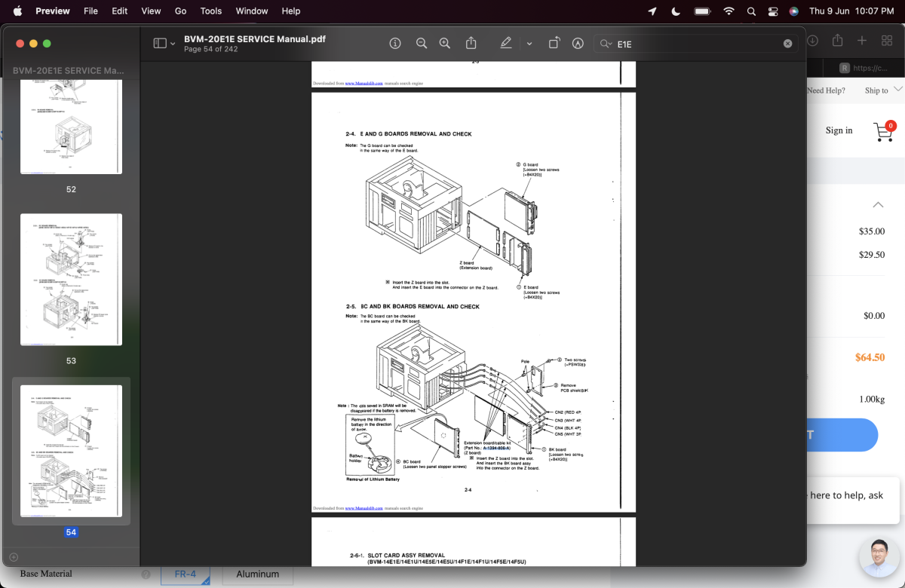Show the browser tab overview icon

[x=887, y=41]
